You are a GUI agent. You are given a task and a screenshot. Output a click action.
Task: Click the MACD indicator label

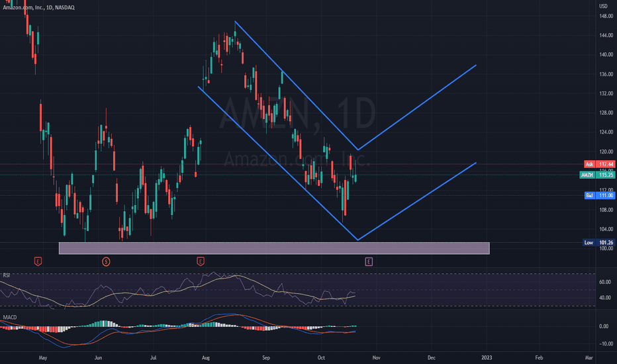tap(10, 317)
